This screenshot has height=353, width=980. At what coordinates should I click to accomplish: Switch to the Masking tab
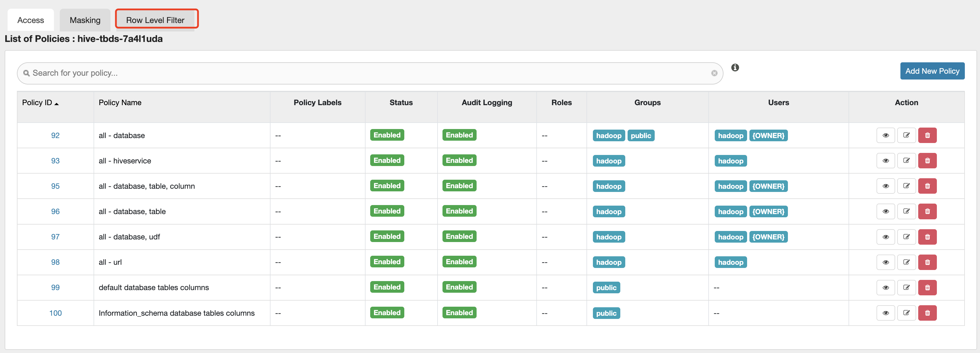[85, 20]
